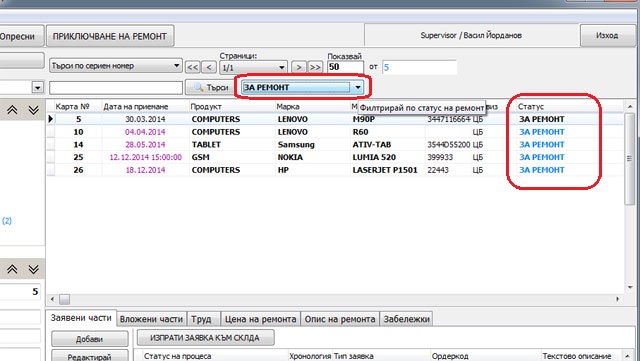Sort by Дата на приемане column header

[x=136, y=107]
